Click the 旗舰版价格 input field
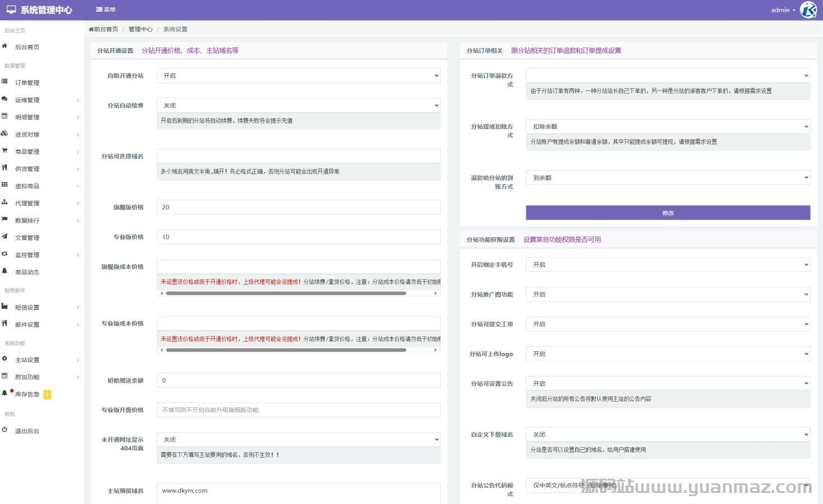Viewport: 823px width, 504px height. pos(298,207)
